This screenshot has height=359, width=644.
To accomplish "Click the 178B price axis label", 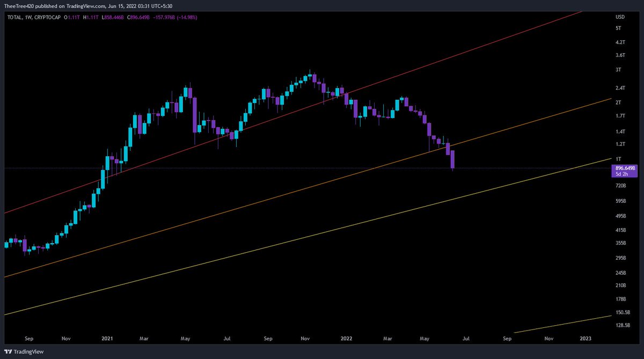I will pyautogui.click(x=620, y=299).
